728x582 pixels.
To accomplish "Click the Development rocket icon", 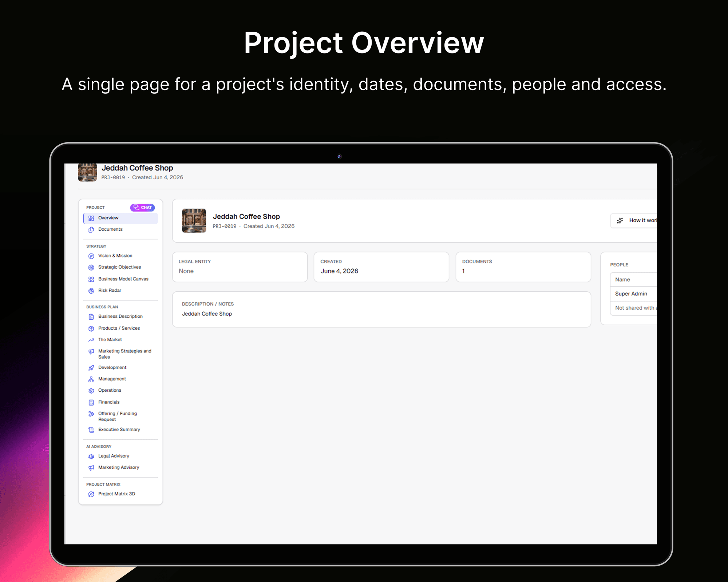I will click(91, 368).
